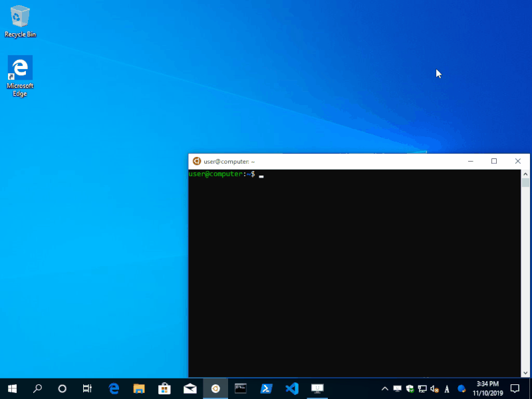
Task: Show hidden system tray icons
Action: click(x=385, y=389)
